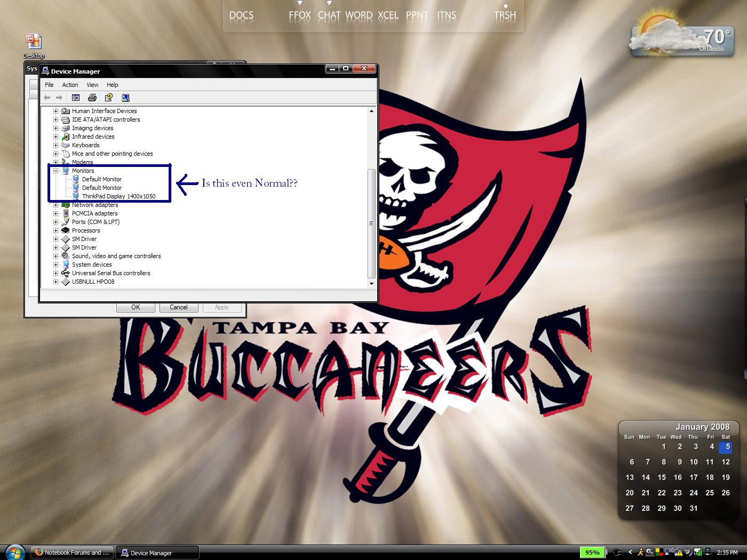
Task: Expand IDE ATA/ATAPI controllers node
Action: tap(55, 119)
